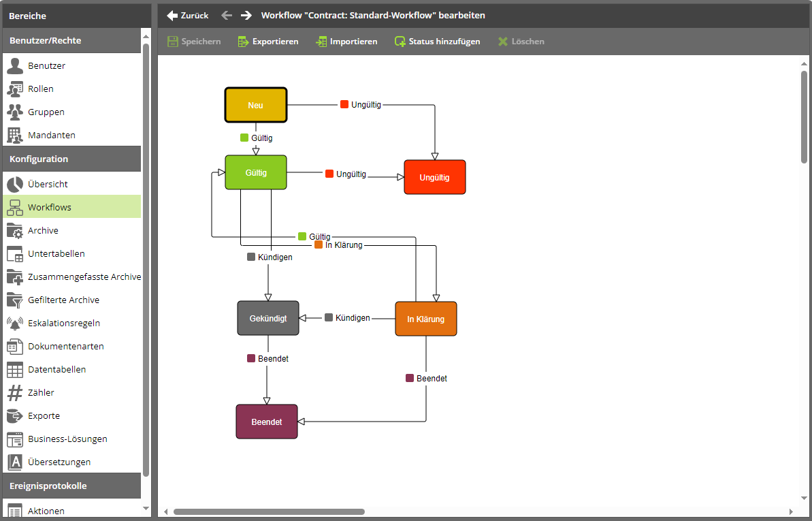The image size is (812, 521).
Task: Select the grey Gekündigt status node
Action: 268,318
